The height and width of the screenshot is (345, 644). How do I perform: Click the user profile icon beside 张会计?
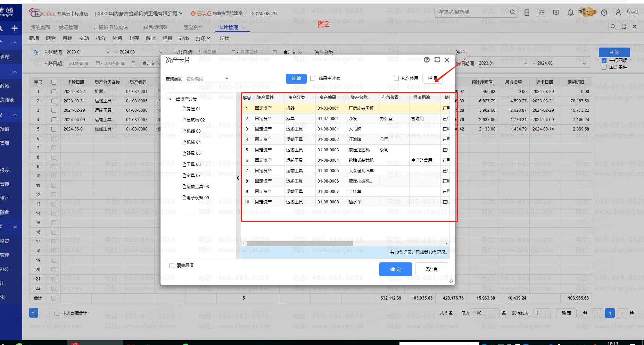[618, 12]
